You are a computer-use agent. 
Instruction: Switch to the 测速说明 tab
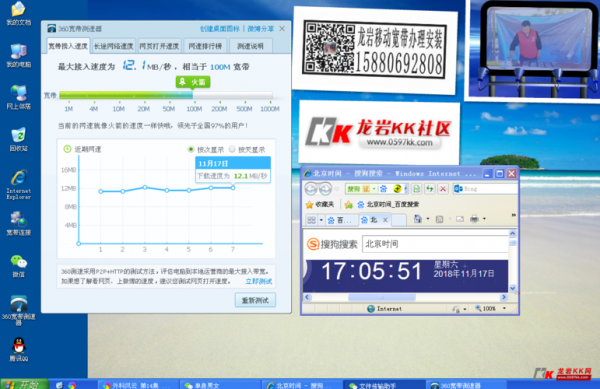(x=251, y=46)
